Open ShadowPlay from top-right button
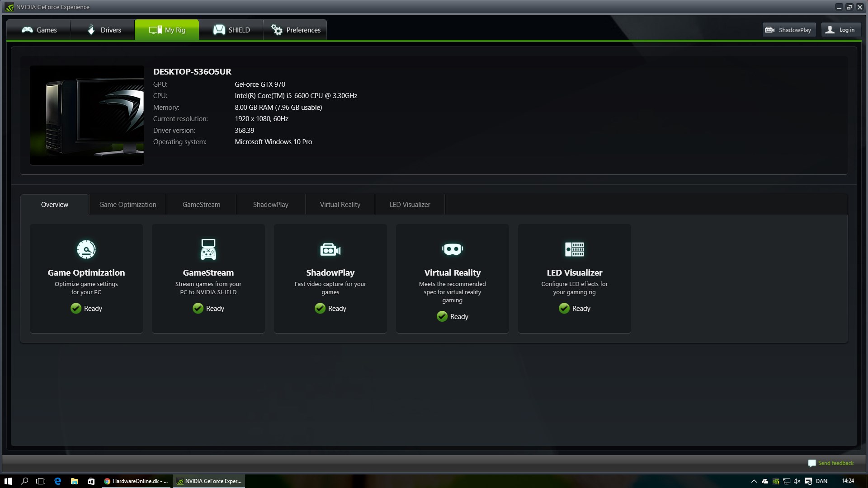Screen dimensions: 868x488 coord(789,30)
